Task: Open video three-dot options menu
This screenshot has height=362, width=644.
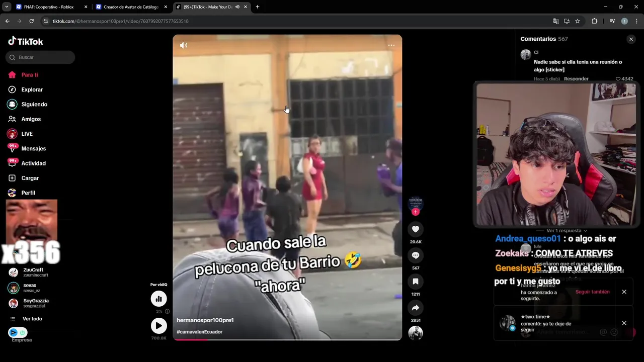Action: [391, 45]
